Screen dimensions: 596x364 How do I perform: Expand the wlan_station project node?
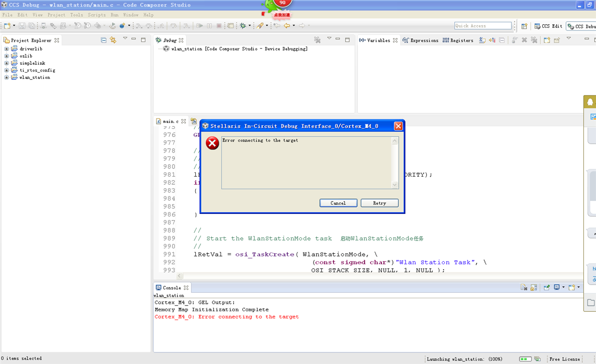click(7, 77)
